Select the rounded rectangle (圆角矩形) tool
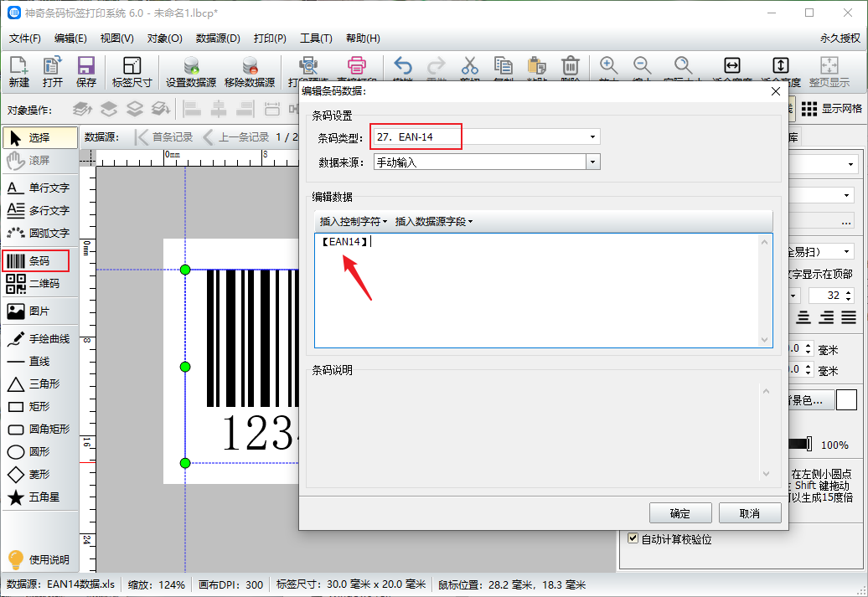868x597 pixels. coord(40,430)
